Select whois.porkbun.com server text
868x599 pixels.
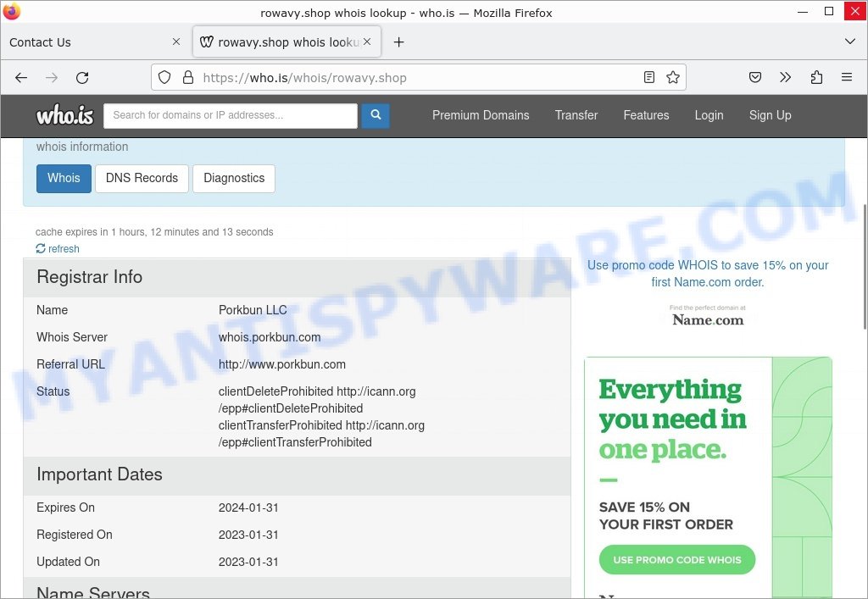(270, 337)
